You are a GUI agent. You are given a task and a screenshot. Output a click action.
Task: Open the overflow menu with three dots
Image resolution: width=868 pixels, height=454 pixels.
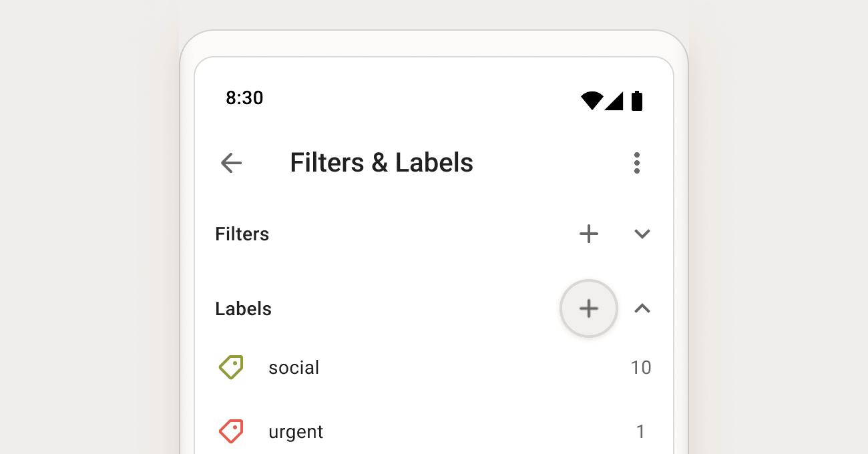(637, 163)
